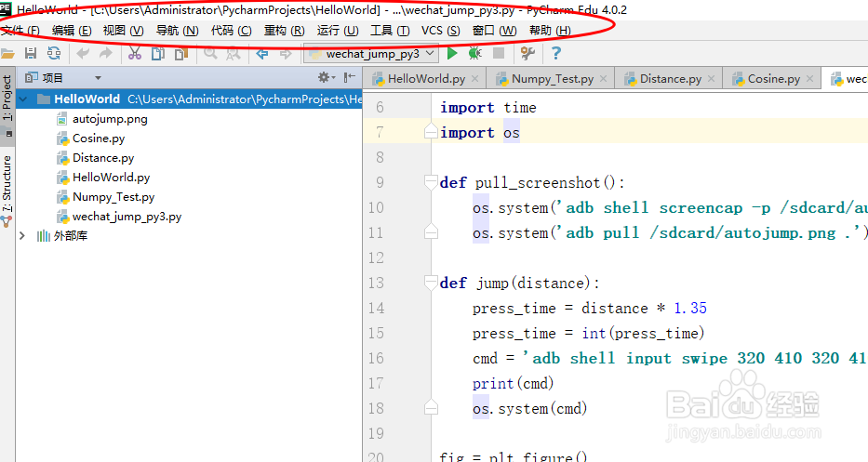This screenshot has height=462, width=868.
Task: Open project panel gear settings icon
Action: [x=326, y=77]
